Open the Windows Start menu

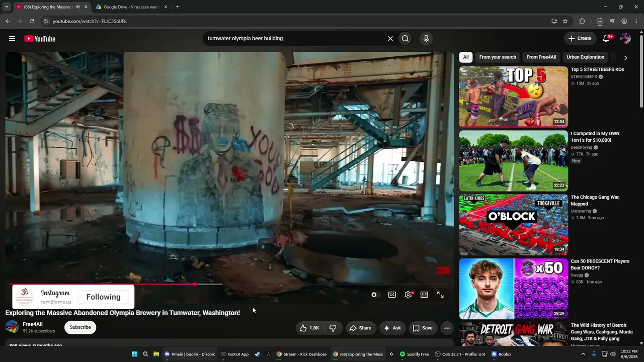(x=135, y=354)
